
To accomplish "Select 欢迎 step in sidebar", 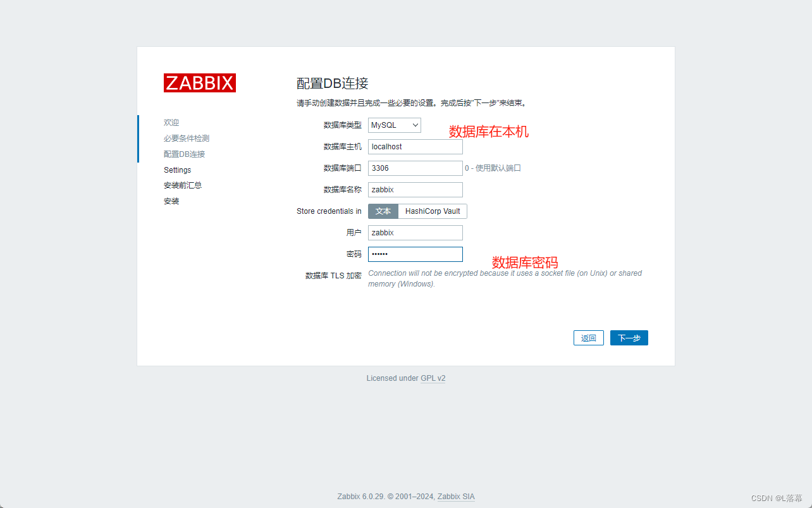I will [x=171, y=123].
